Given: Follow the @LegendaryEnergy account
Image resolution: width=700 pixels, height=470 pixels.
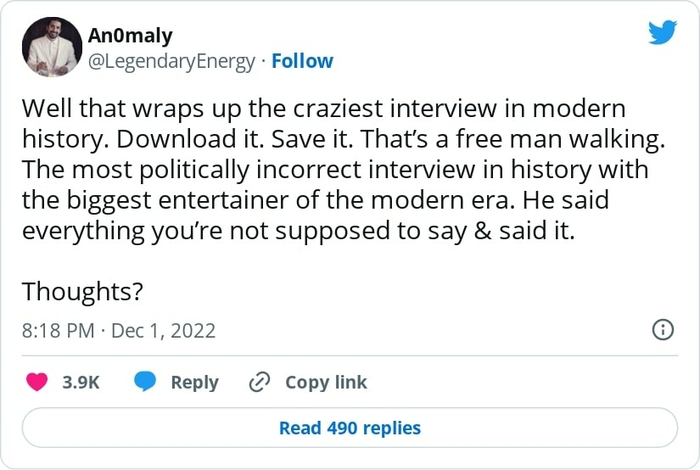Looking at the screenshot, I should click(x=302, y=61).
